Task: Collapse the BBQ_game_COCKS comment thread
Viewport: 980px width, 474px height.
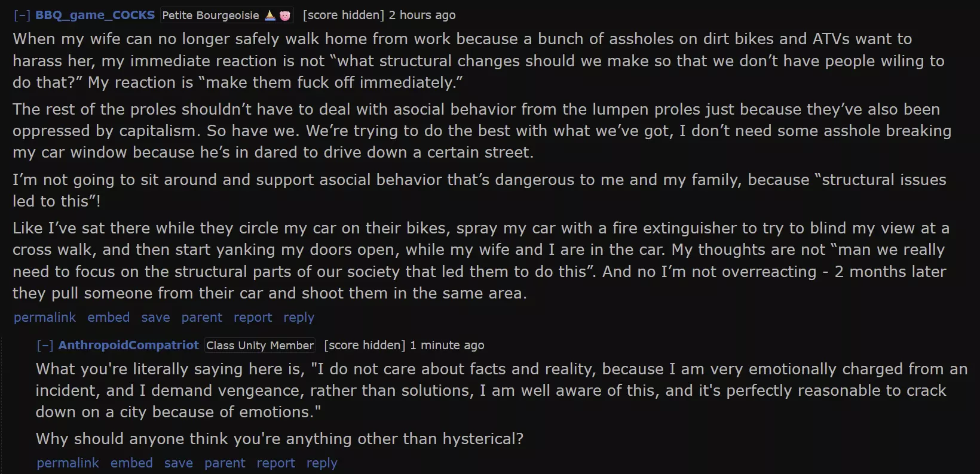Action: pyautogui.click(x=22, y=15)
